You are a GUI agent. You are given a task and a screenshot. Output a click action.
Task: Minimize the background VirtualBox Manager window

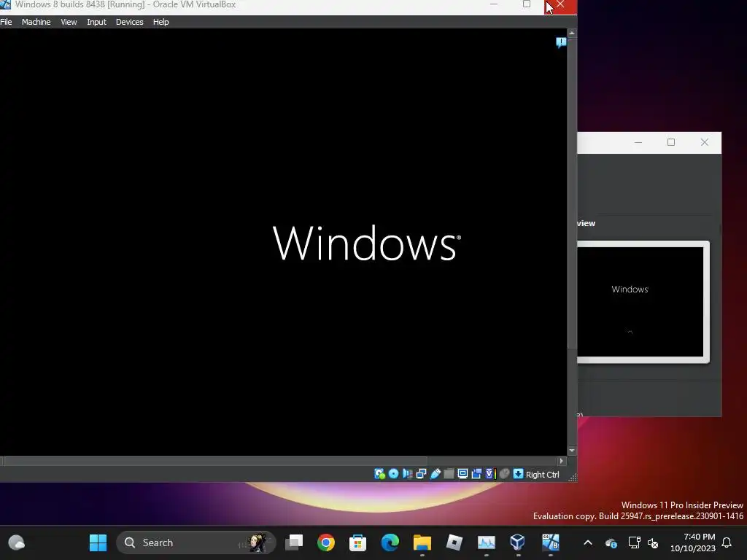[x=638, y=142]
